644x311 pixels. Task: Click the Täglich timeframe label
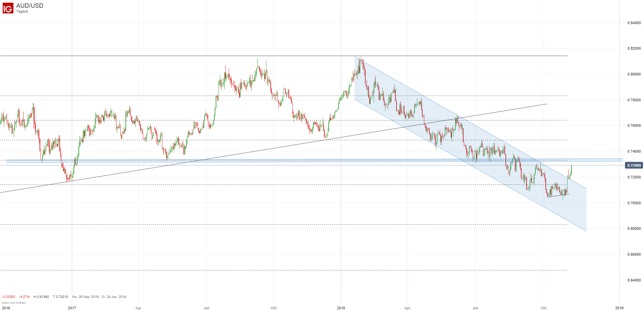[22, 12]
